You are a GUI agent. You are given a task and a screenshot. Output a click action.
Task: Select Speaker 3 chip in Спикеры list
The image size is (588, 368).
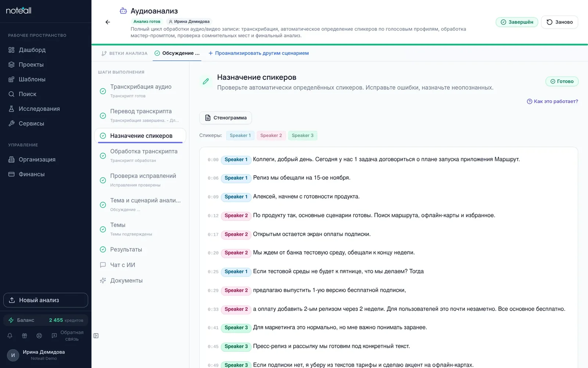click(x=302, y=135)
